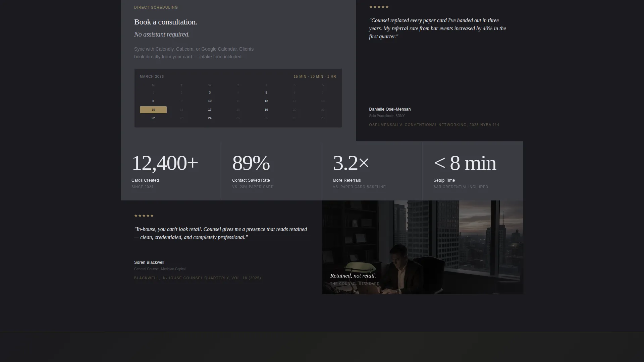
Task: Click 'THE COUNSEL STANDARD' caption on the photo
Action: tap(355, 284)
